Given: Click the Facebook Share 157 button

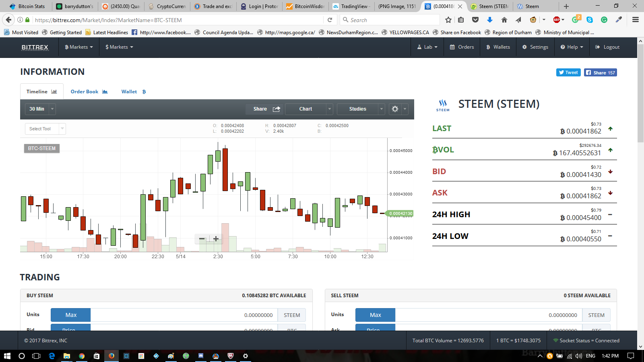Looking at the screenshot, I should tap(601, 72).
